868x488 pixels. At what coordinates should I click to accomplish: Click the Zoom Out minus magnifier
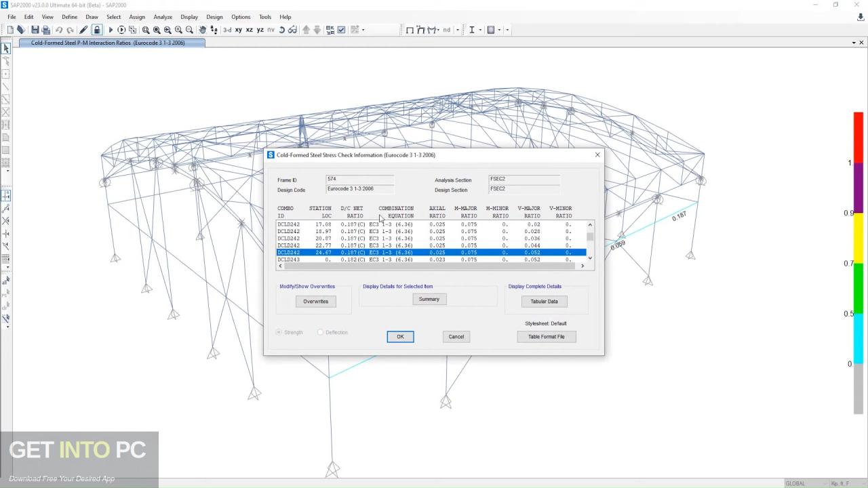(x=190, y=30)
